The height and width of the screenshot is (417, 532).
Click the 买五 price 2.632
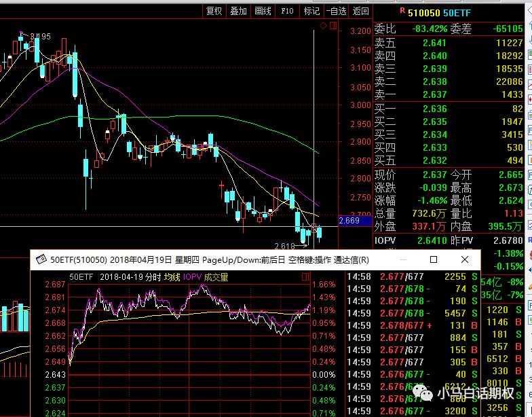[x=434, y=160]
